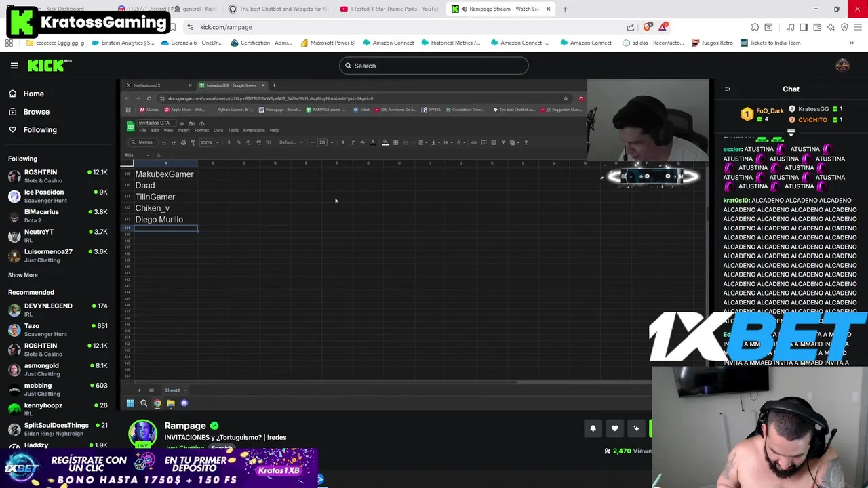Open Microsoft Power BI bookmark
Viewport: 868px width, 488px height.
327,43
